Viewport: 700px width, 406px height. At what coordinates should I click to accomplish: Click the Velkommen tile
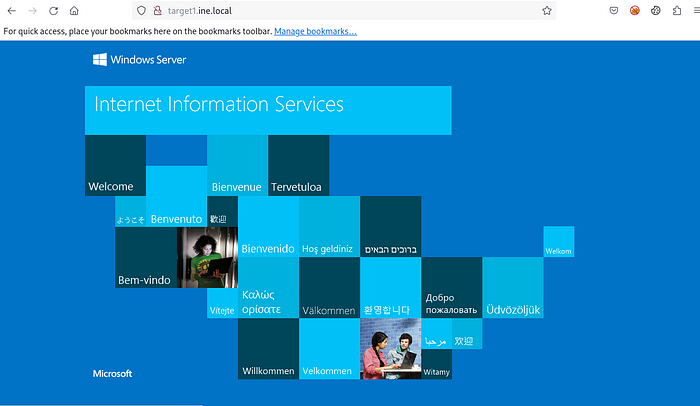329,349
